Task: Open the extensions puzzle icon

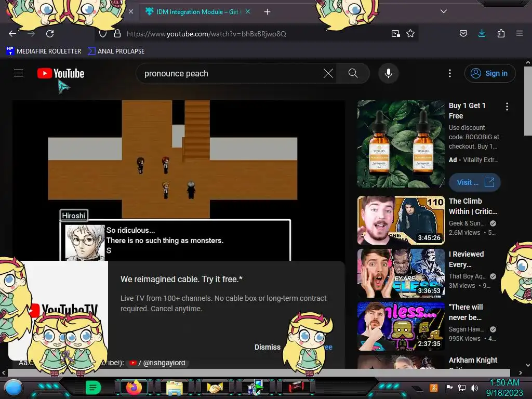Action: pos(501,33)
